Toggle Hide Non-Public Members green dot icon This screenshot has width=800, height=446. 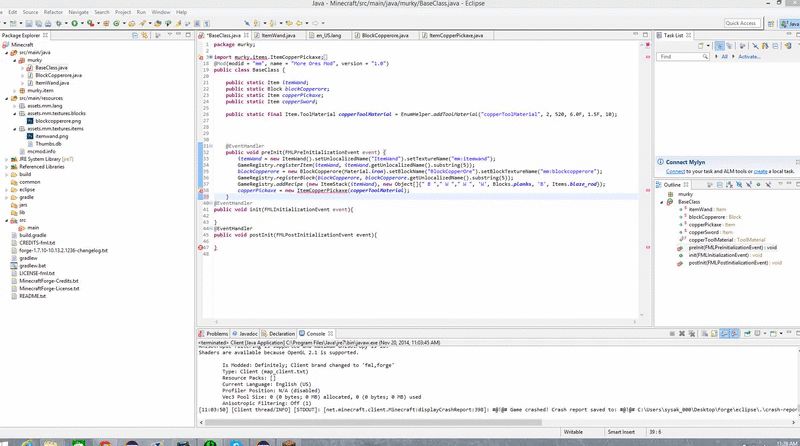pyautogui.click(x=758, y=185)
